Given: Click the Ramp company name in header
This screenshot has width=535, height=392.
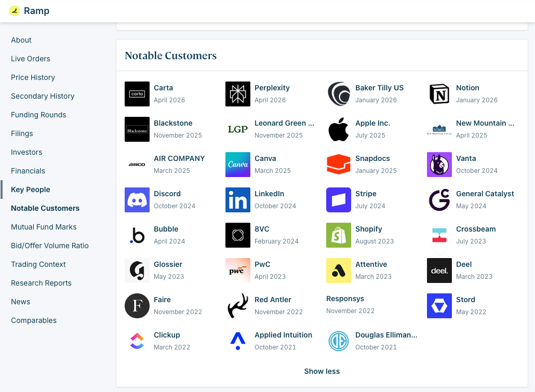Looking at the screenshot, I should [36, 11].
